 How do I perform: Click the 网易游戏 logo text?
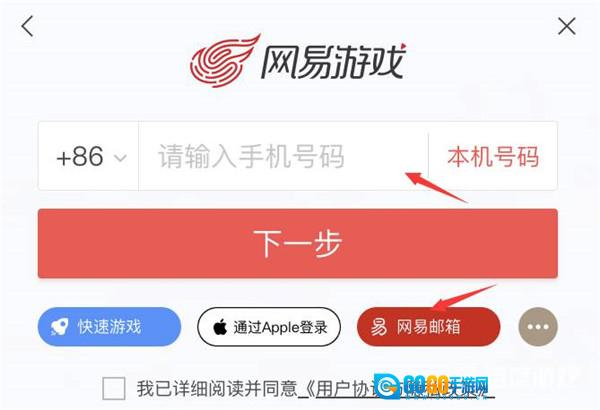(x=333, y=61)
